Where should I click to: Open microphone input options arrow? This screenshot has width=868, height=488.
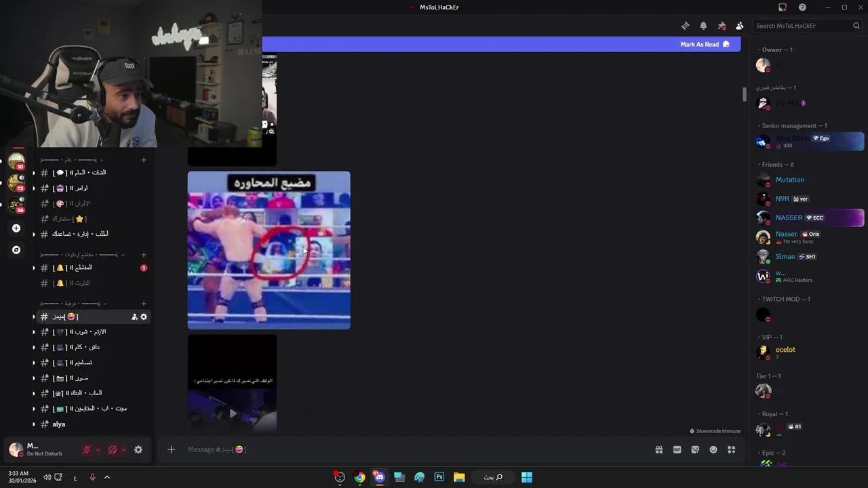(98, 449)
